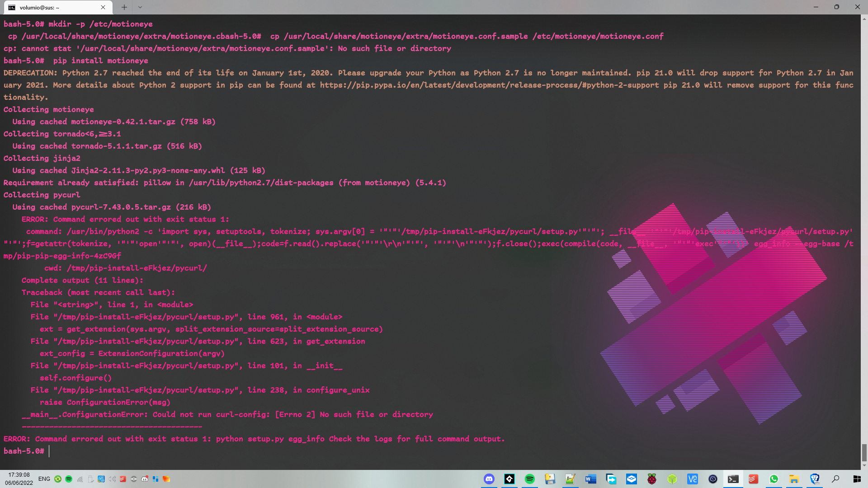Open VNC Viewer from the taskbar
The width and height of the screenshot is (868, 488).
point(692,479)
